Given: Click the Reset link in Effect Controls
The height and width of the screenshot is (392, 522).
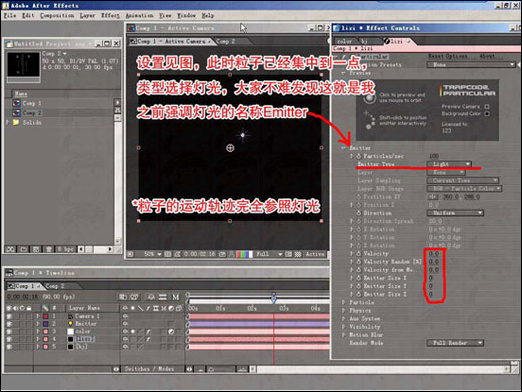Looking at the screenshot, I should (x=435, y=56).
